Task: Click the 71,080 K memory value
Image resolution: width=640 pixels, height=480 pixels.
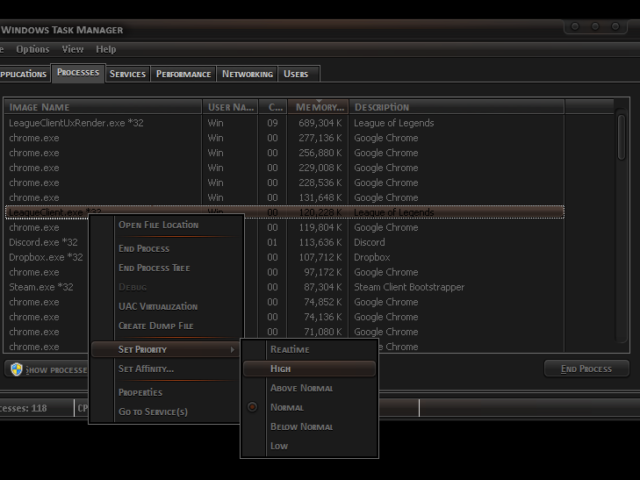Action: point(322,332)
